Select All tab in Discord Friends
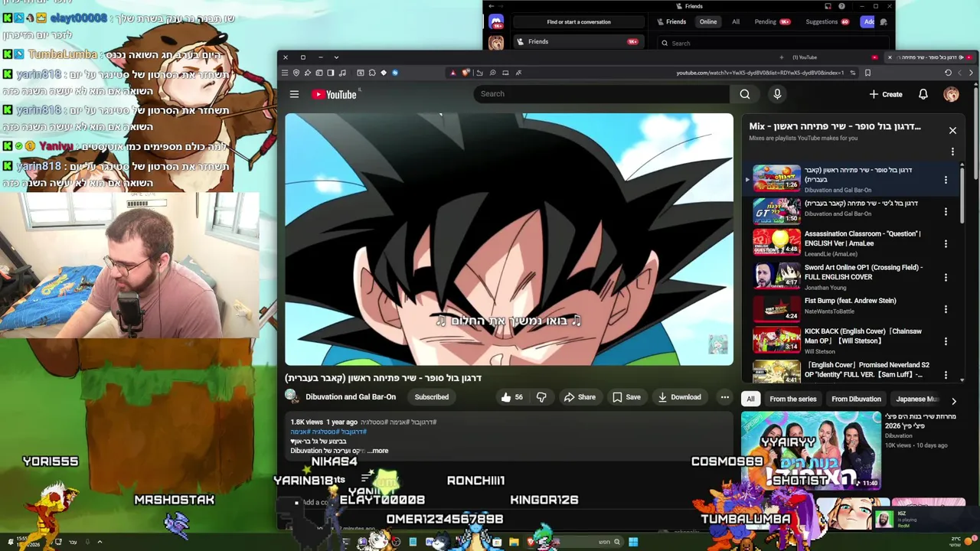The width and height of the screenshot is (980, 551). click(x=736, y=22)
